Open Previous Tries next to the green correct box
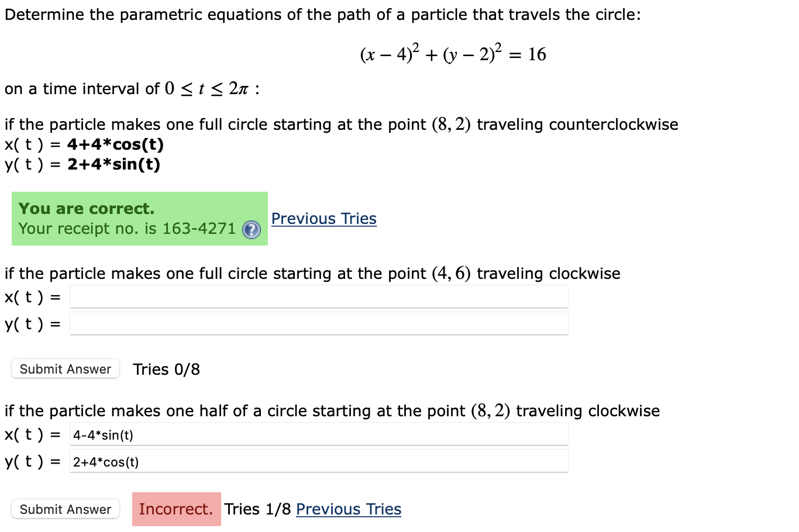 pos(323,219)
